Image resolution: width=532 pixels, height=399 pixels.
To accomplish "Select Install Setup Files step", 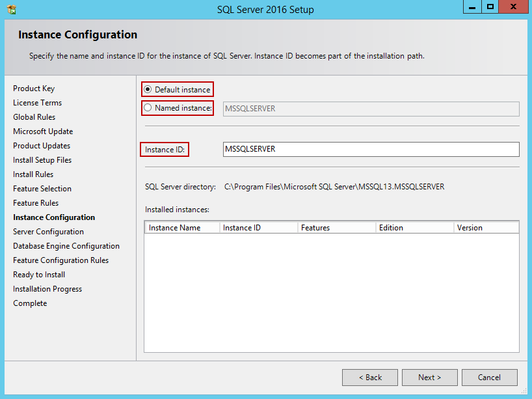I will pos(42,160).
